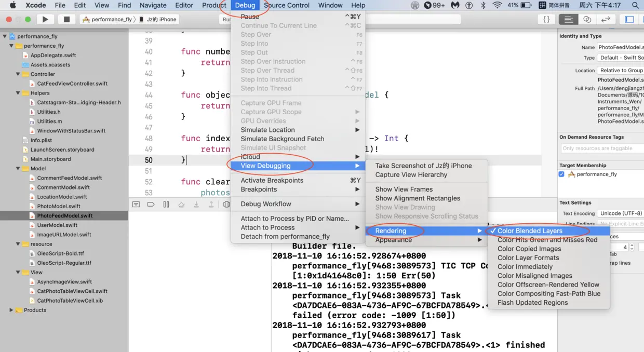The width and height of the screenshot is (644, 352).
Task: Toggle performance_fly target membership checkbox
Action: [x=561, y=174]
